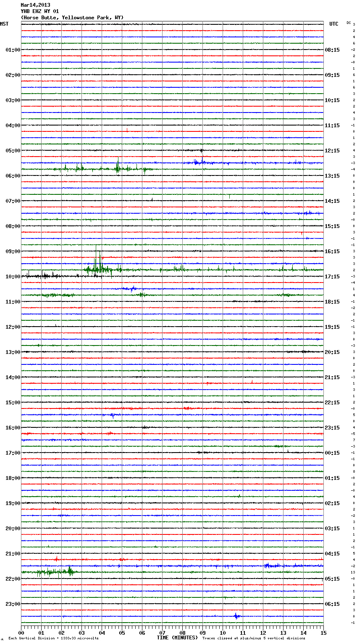Image resolution: width=357 pixels, height=644 pixels.
Task: Click the 02:15 UTC time label
Action: 332,503
